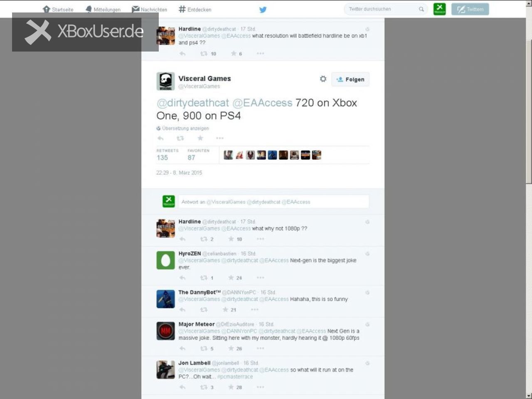Image resolution: width=532 pixels, height=399 pixels.
Task: Open Major Meteor's MM avatar
Action: (165, 331)
